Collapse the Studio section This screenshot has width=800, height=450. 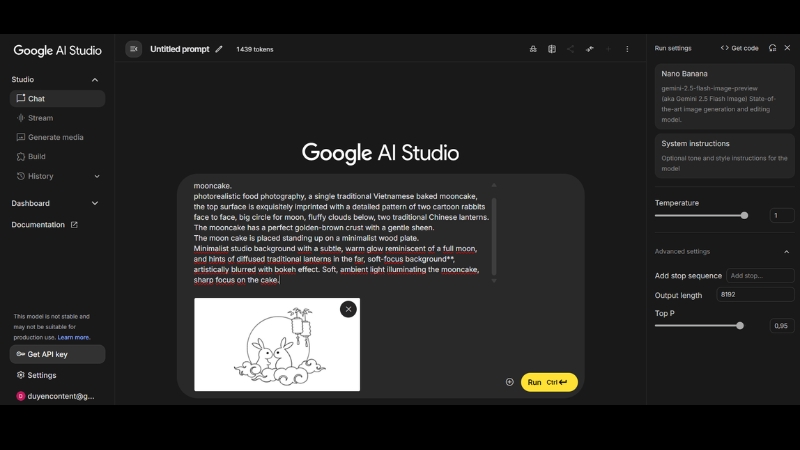95,80
